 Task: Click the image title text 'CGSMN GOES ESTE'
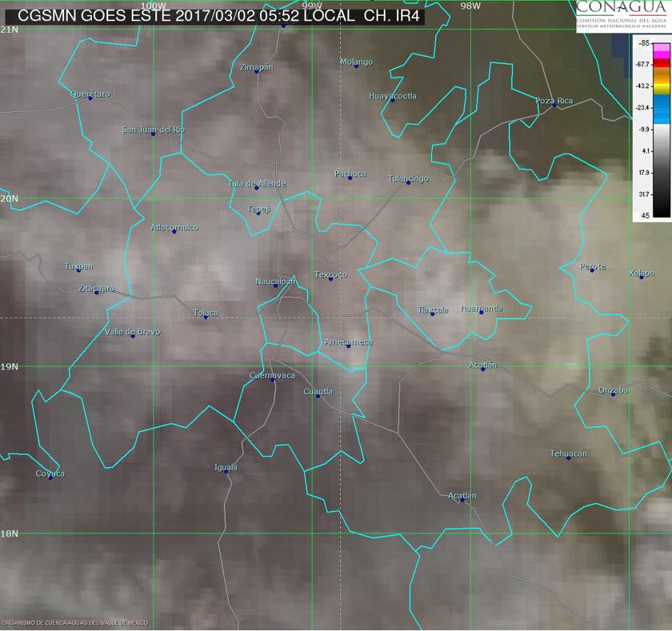(x=94, y=16)
